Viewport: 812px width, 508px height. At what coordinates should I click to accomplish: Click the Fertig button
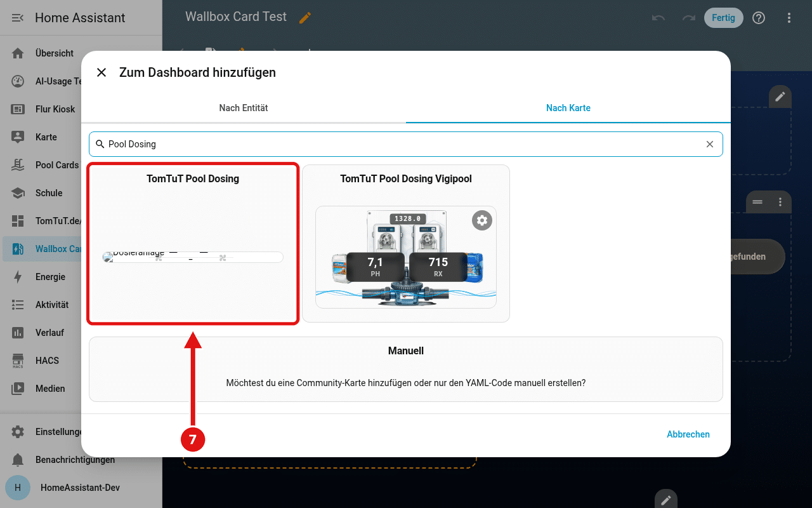pyautogui.click(x=723, y=18)
